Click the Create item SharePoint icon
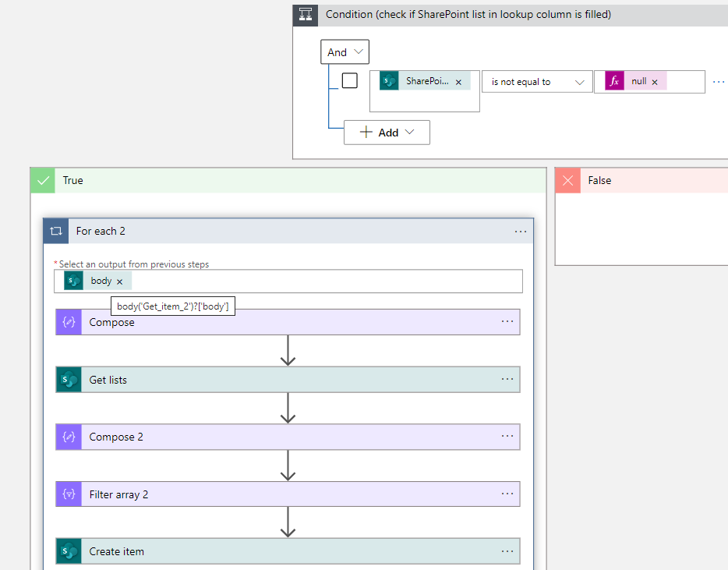 [x=69, y=551]
